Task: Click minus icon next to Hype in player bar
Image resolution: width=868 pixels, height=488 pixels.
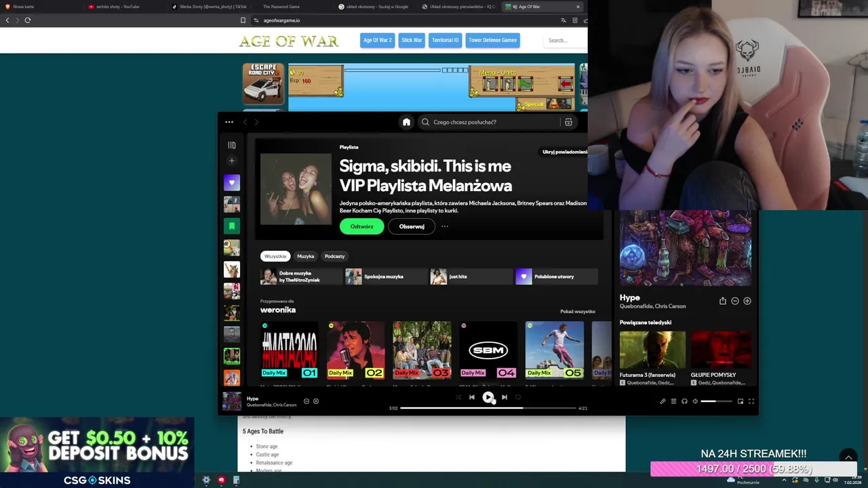Action: 306,401
